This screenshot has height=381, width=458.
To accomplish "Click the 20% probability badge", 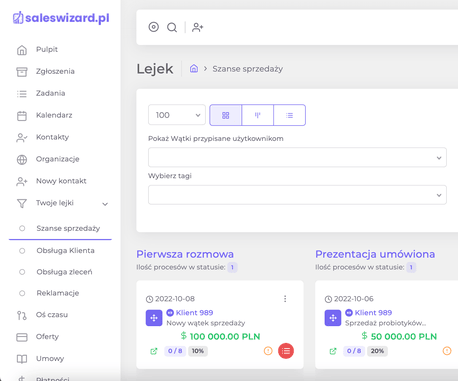I will [x=377, y=351].
